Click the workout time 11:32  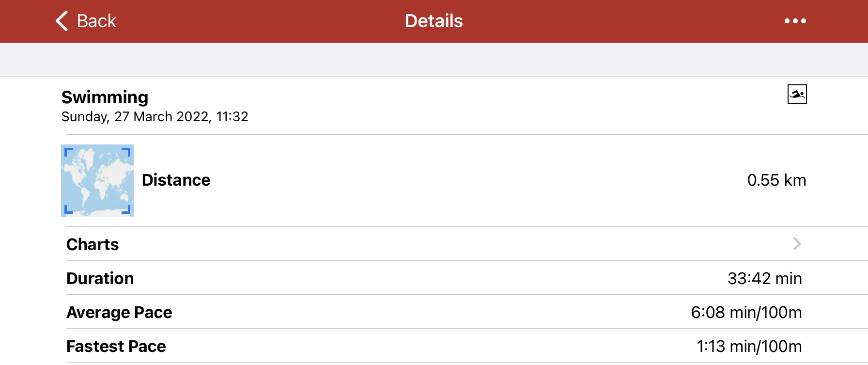coord(232,117)
